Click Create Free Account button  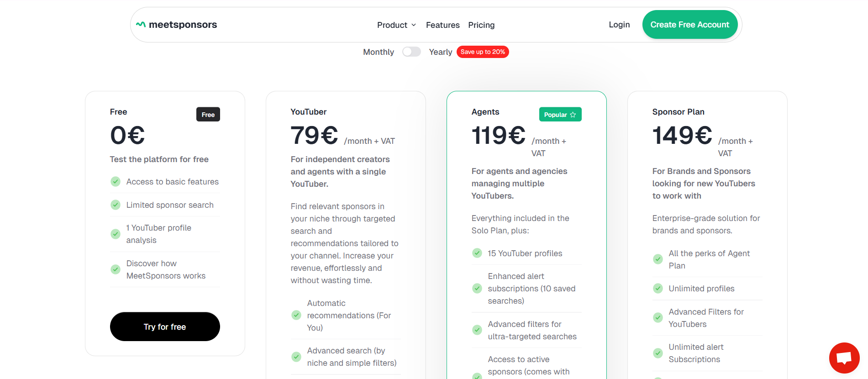pyautogui.click(x=689, y=25)
